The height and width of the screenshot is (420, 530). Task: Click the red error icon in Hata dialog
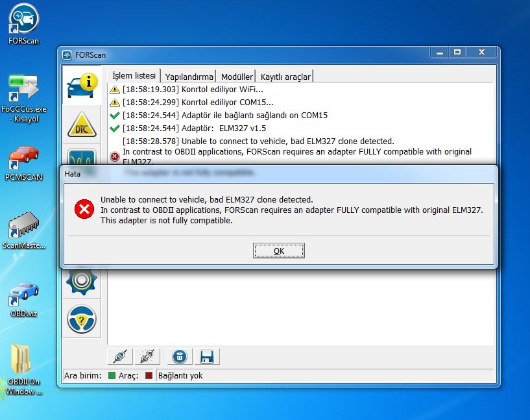[x=84, y=209]
